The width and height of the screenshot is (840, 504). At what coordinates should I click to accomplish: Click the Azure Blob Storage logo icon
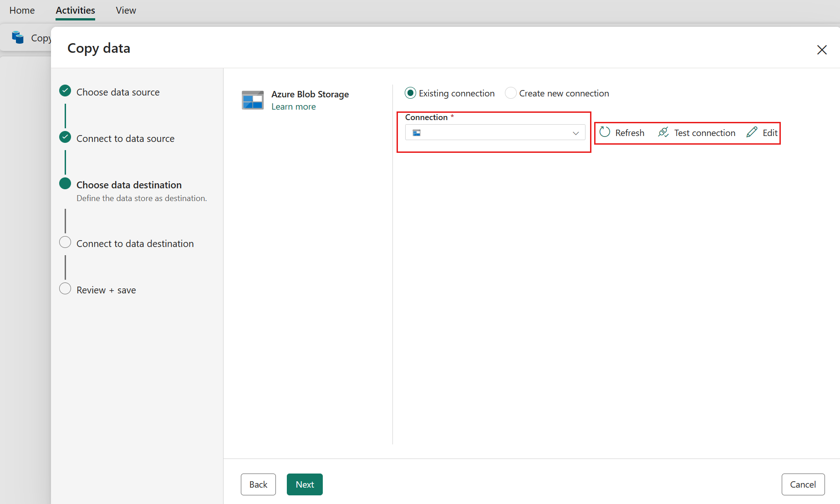click(x=253, y=100)
